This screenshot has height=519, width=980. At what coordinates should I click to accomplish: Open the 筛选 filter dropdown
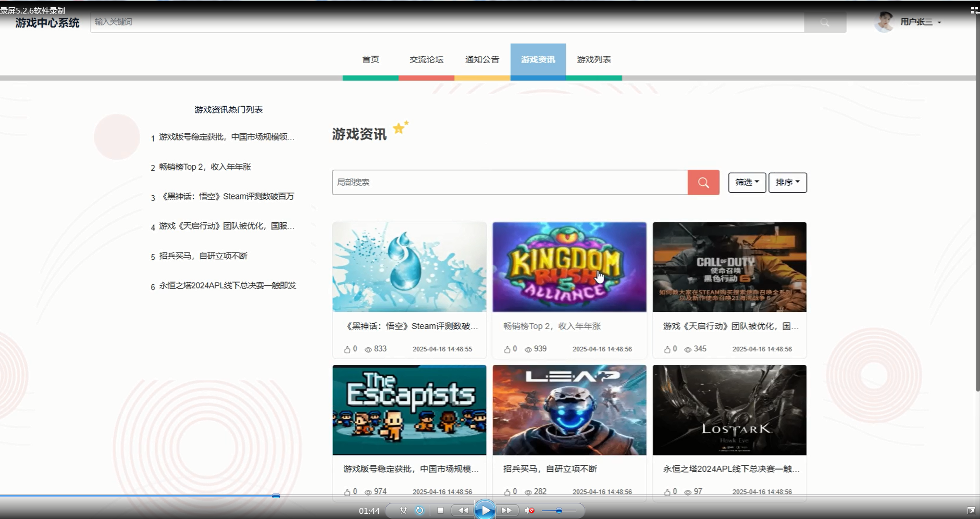point(747,182)
